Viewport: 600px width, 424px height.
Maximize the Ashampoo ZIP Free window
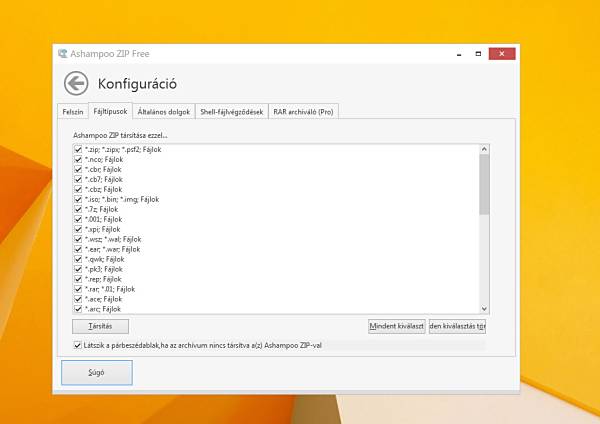(478, 54)
